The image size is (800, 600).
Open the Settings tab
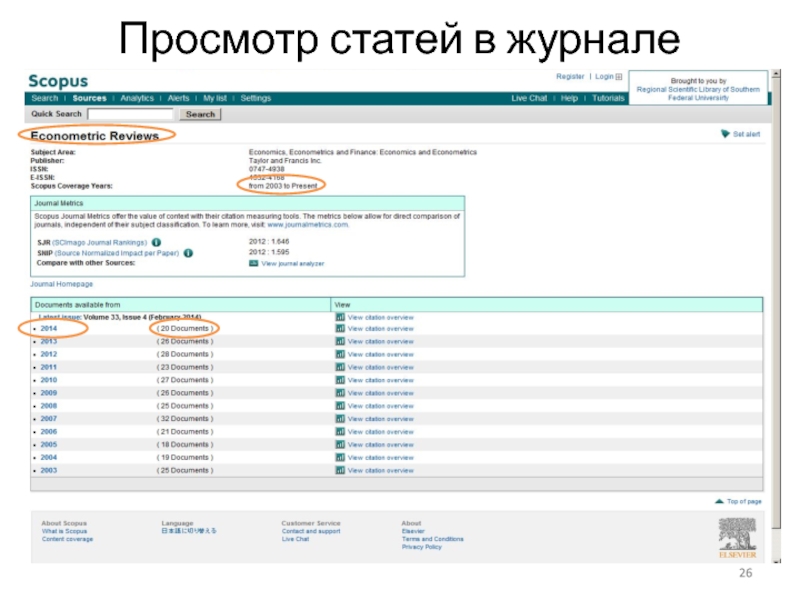click(x=256, y=98)
